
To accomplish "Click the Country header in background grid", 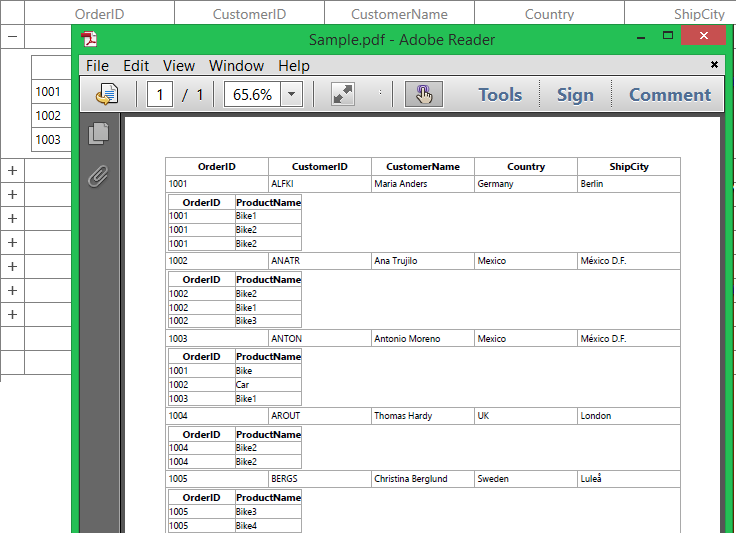I will pyautogui.click(x=549, y=14).
